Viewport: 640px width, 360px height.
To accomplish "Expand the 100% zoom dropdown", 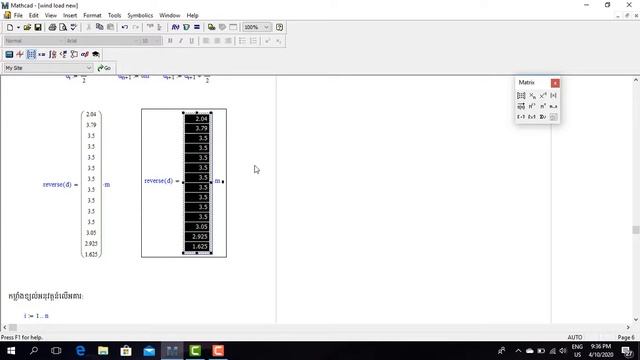I will tap(266, 27).
